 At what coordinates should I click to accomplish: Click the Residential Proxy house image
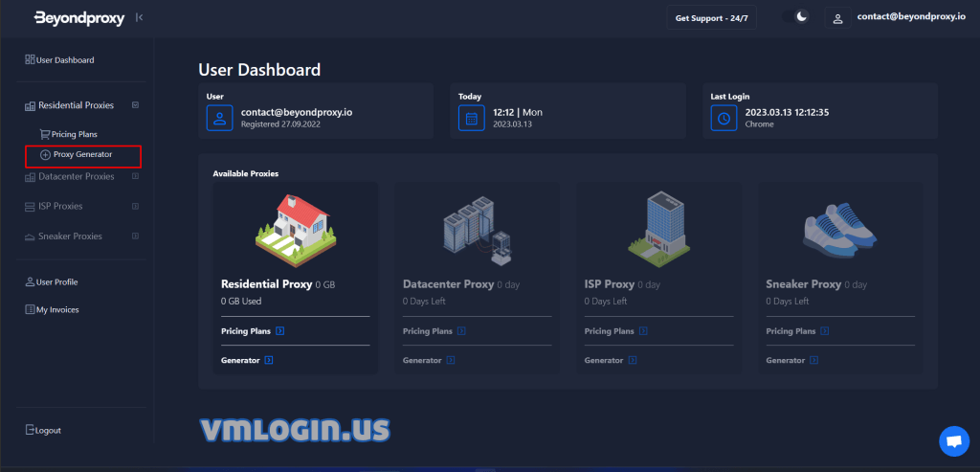(295, 230)
